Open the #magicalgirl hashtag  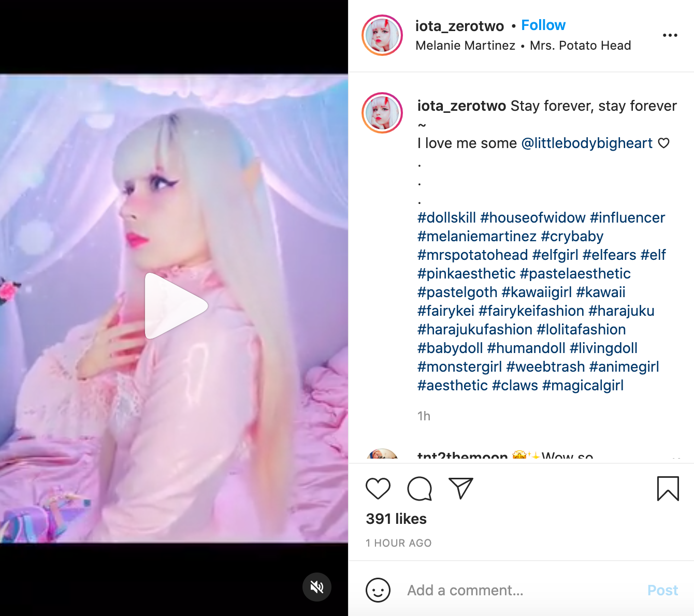point(583,386)
